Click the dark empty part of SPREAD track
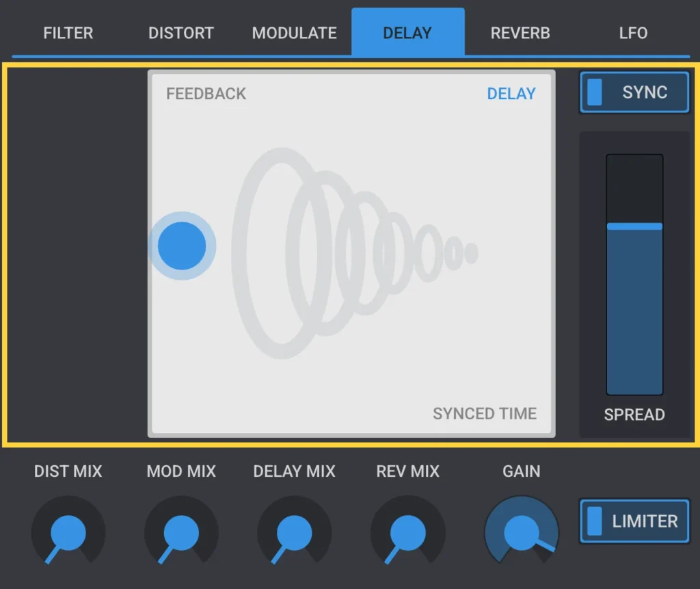 point(634,189)
